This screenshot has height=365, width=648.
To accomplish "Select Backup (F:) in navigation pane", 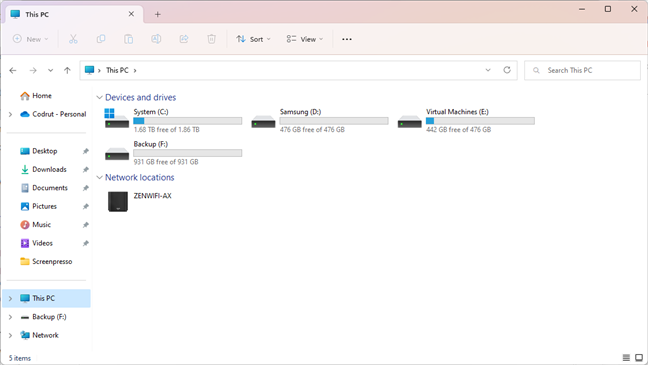I will coord(49,317).
